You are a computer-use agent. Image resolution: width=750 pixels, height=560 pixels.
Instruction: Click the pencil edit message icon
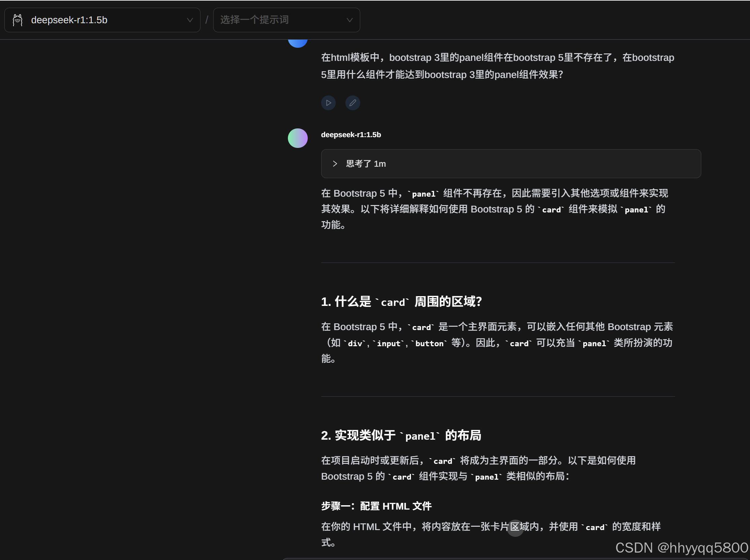pyautogui.click(x=352, y=103)
